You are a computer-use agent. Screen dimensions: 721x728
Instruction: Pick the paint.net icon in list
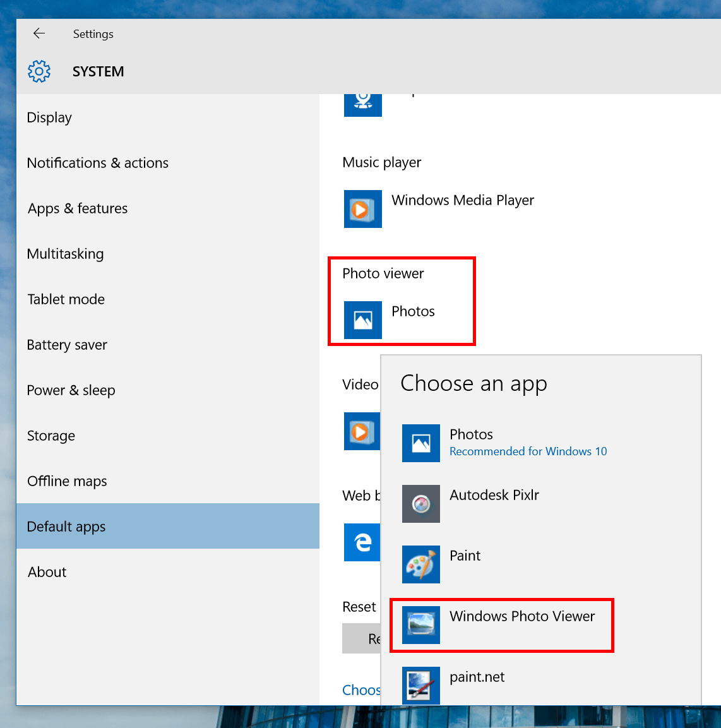point(420,685)
